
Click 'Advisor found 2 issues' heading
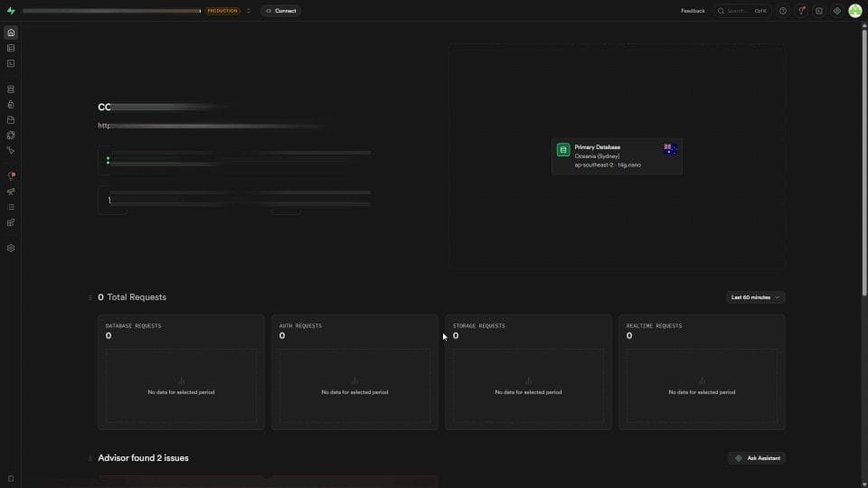point(144,458)
